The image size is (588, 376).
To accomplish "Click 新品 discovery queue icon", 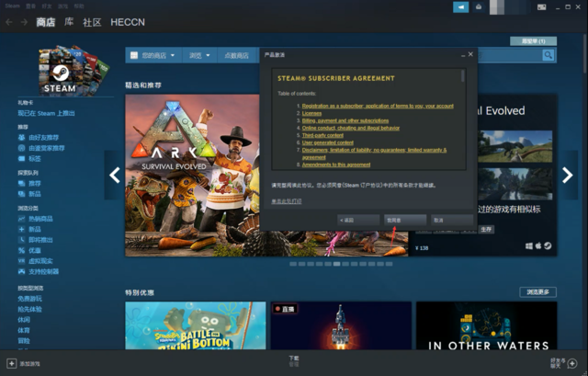I will pyautogui.click(x=22, y=194).
